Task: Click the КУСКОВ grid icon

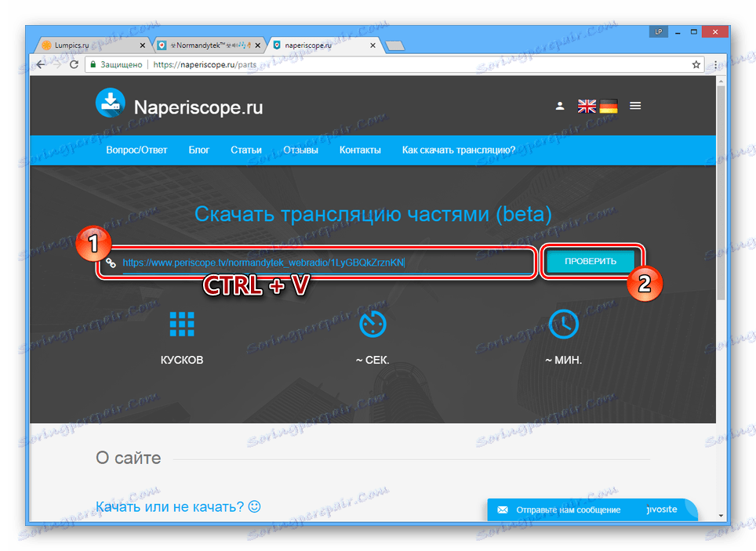Action: [181, 323]
